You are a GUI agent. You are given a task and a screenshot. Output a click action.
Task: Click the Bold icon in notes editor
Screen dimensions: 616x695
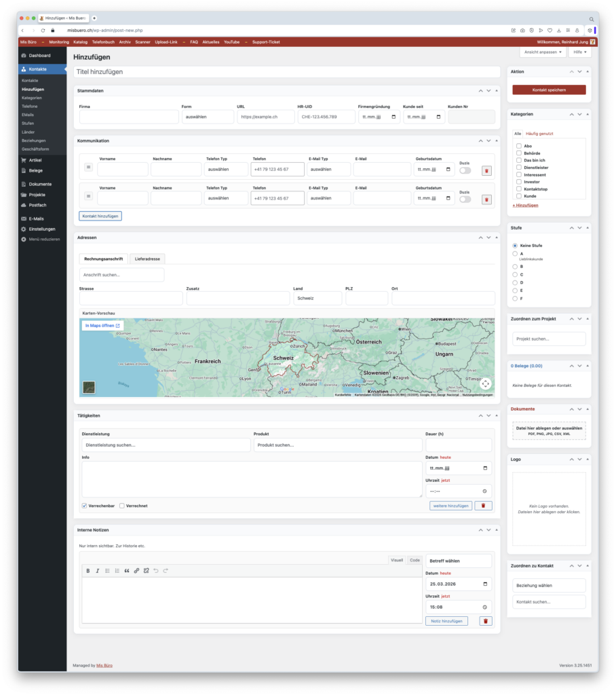(x=88, y=571)
